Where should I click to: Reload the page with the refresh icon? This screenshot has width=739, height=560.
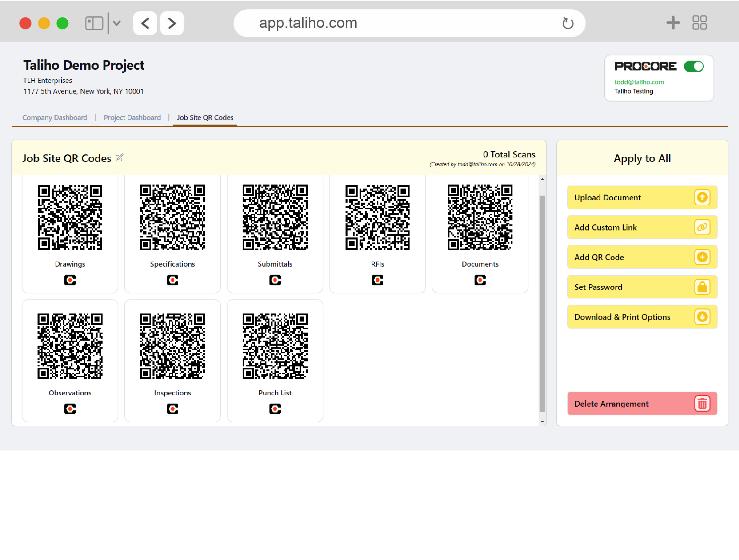[x=568, y=23]
